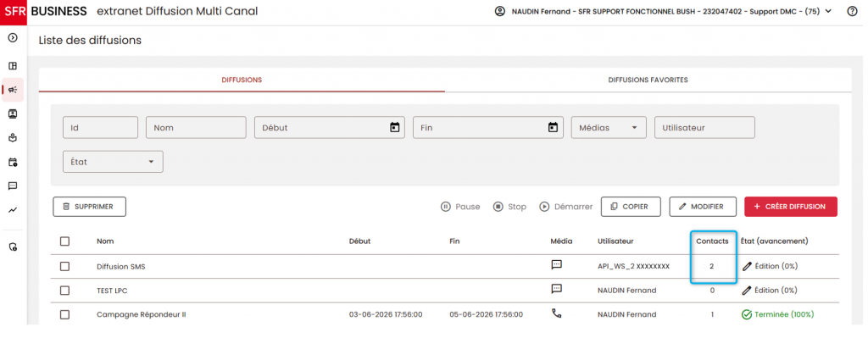Image resolution: width=868 pixels, height=338 pixels.
Task: Click the contacts count 2 for Diffusion SMS
Action: coord(712,266)
